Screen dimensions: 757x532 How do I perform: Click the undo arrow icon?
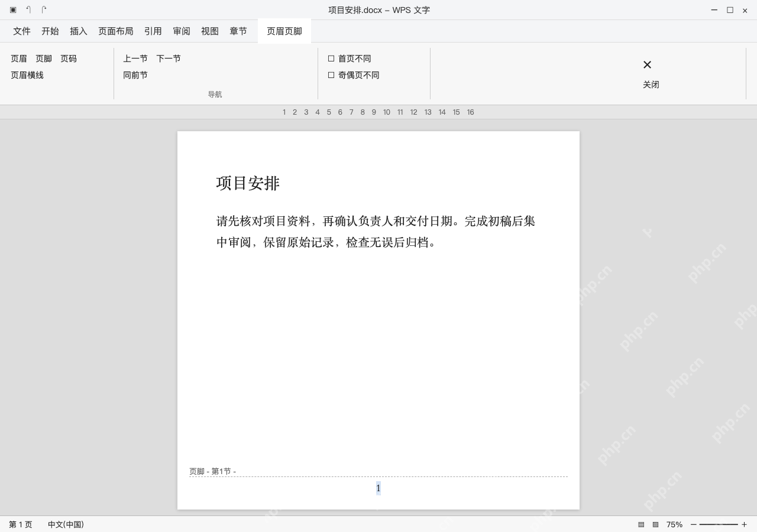(x=28, y=10)
